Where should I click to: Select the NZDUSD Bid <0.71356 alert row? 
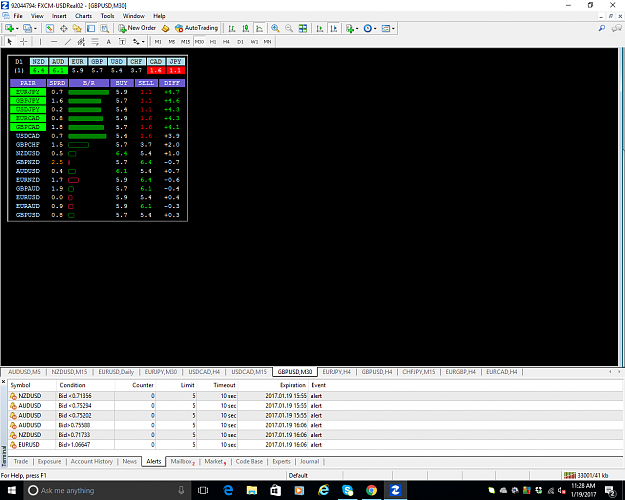tap(315, 396)
